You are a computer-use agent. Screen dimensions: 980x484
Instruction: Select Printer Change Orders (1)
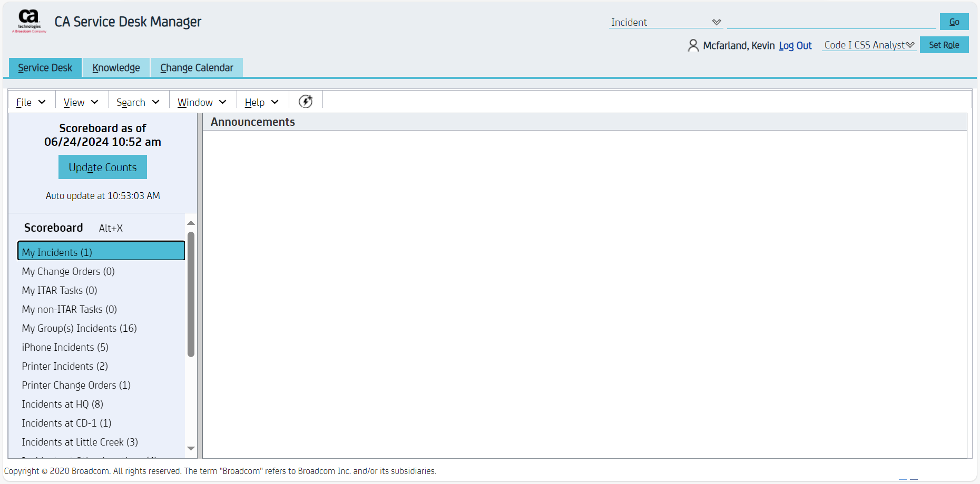pos(76,385)
